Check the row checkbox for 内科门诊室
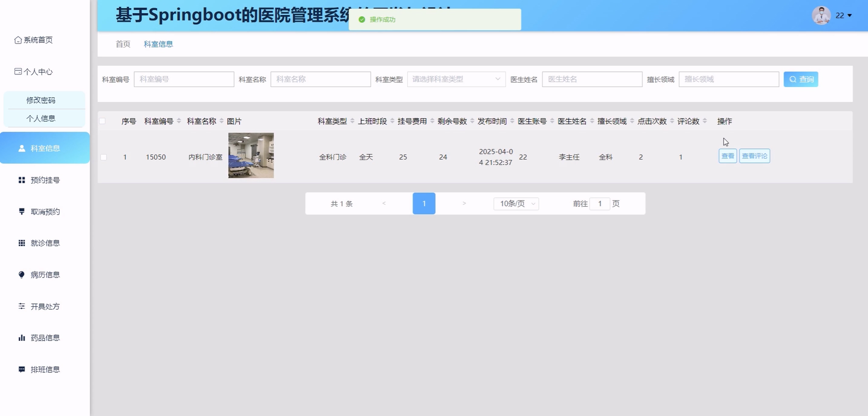 104,157
